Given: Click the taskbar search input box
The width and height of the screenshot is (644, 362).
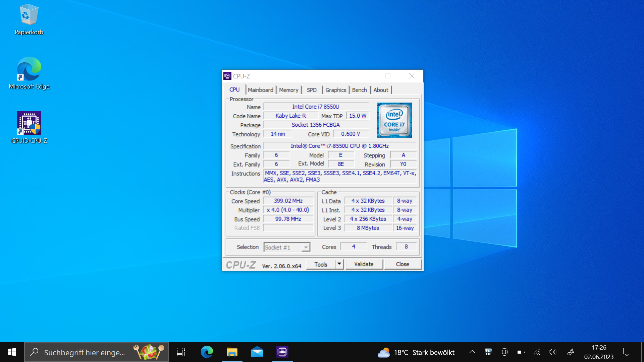Looking at the screenshot, I should tap(84, 352).
